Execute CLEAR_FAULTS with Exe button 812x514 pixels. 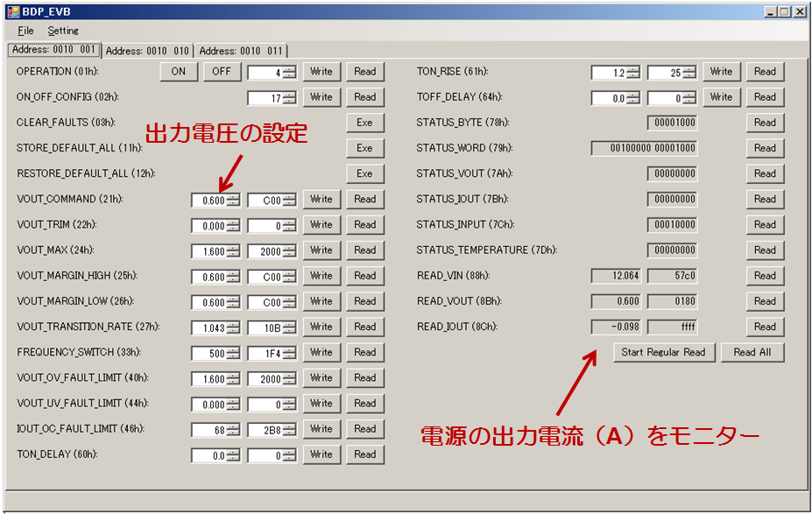pos(365,123)
